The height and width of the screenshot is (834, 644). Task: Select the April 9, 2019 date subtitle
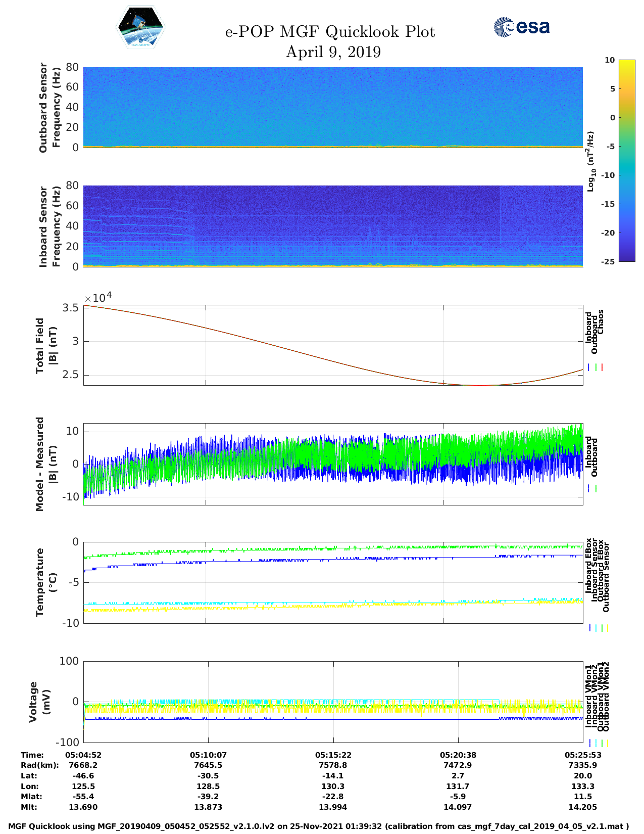[x=333, y=52]
